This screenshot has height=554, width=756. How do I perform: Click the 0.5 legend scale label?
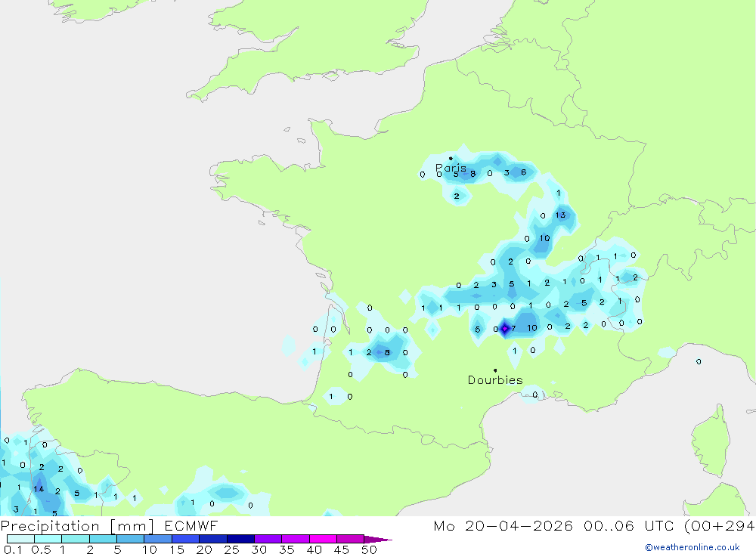click(41, 549)
